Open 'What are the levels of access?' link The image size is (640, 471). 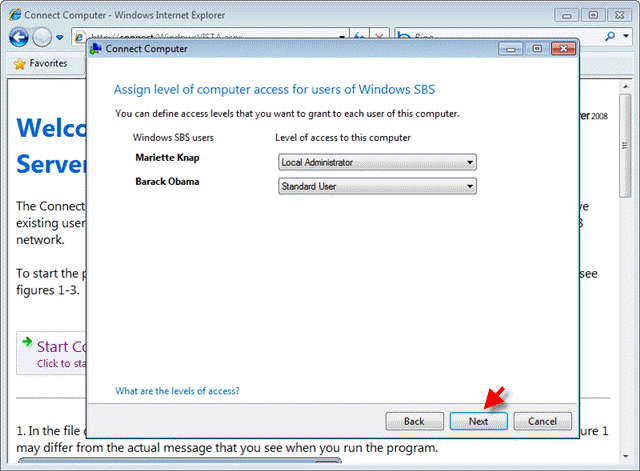pos(177,391)
